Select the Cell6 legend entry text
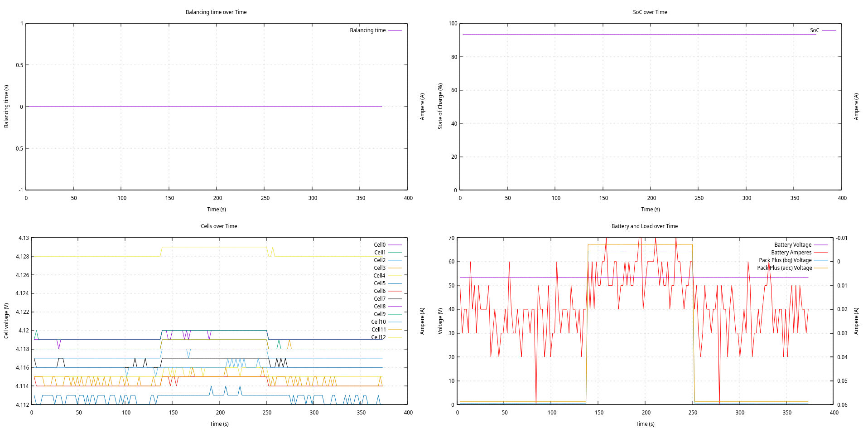 pos(380,291)
